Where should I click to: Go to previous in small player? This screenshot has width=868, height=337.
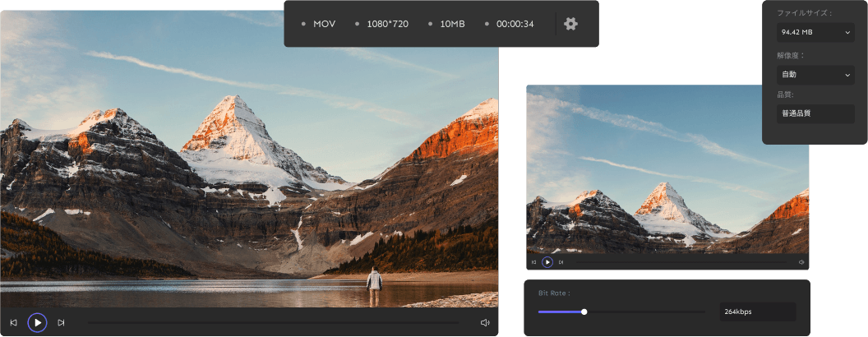coord(533,262)
